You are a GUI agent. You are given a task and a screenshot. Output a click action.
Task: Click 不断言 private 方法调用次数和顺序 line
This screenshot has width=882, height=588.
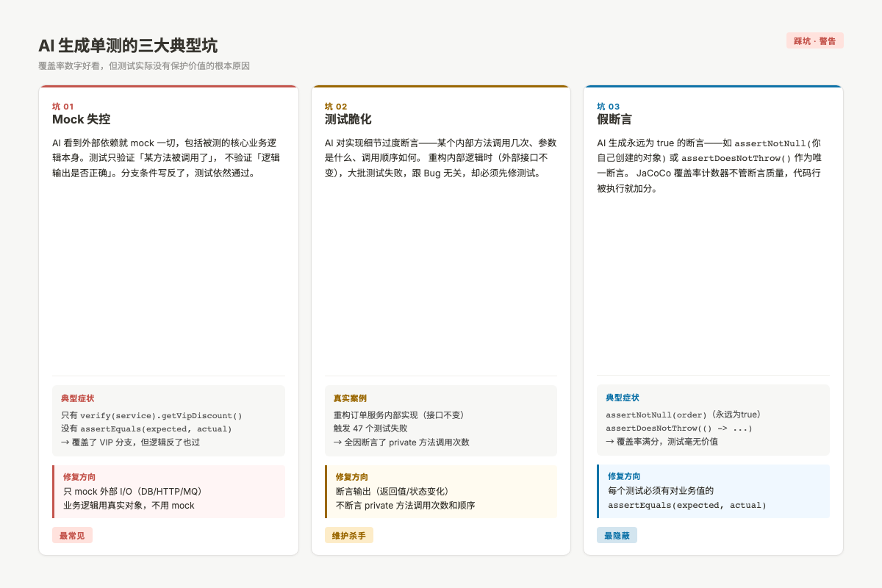[406, 505]
